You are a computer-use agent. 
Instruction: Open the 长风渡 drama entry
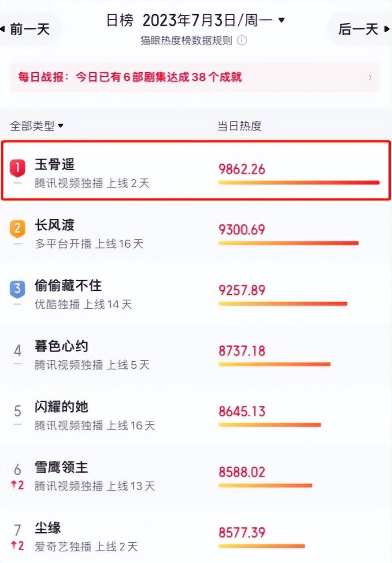[55, 226]
